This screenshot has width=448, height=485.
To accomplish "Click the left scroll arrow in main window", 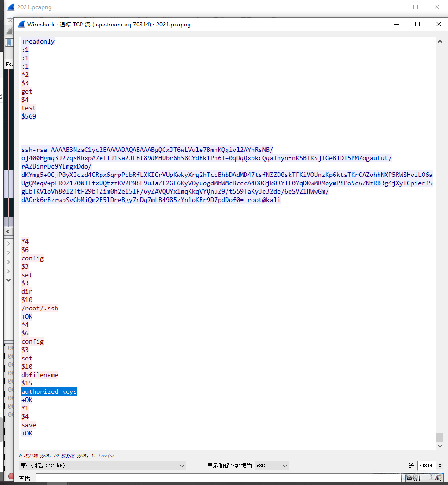I will [8, 231].
